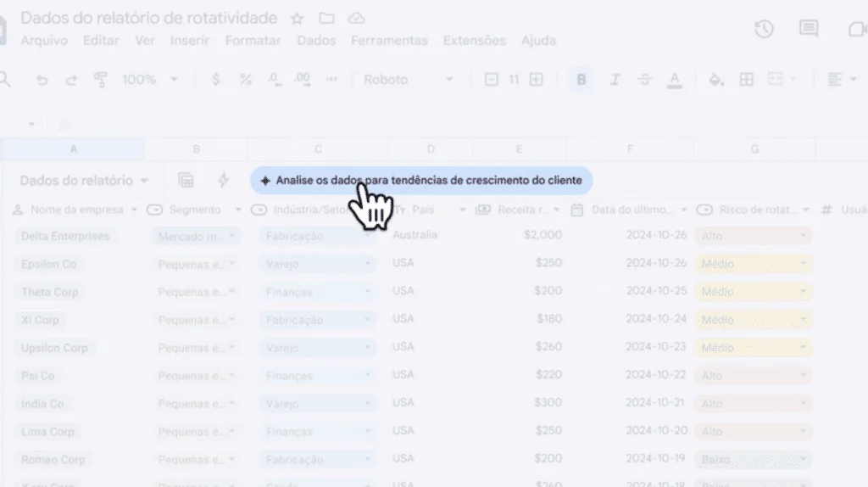Open the Ajuda menu
This screenshot has width=868, height=487.
tap(538, 41)
